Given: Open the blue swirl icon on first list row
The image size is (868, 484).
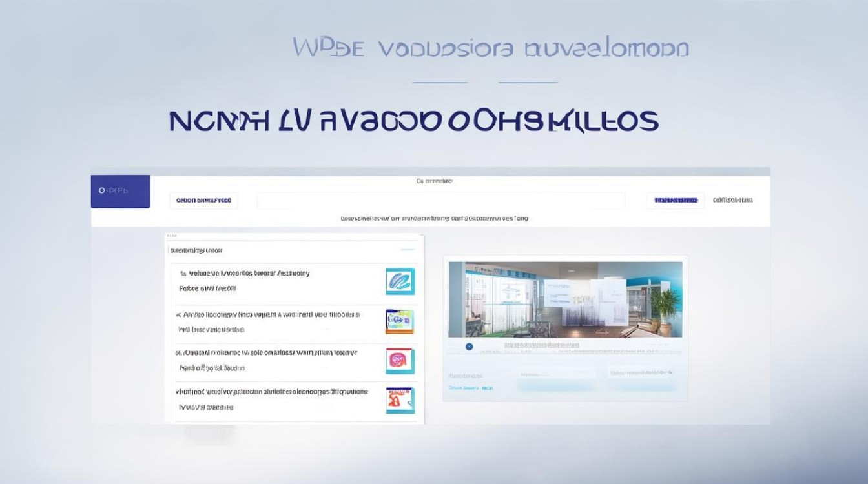Looking at the screenshot, I should point(400,282).
